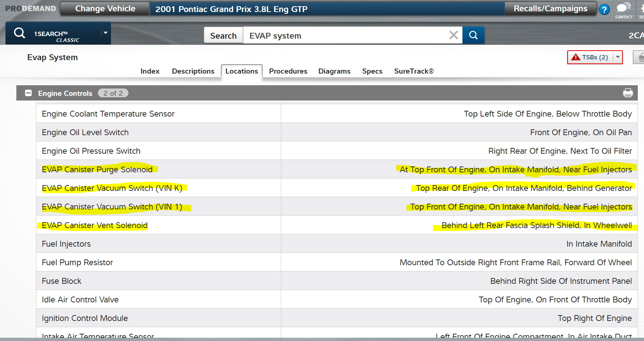
Task: Click the 1Search magnifier icon
Action: 20,33
